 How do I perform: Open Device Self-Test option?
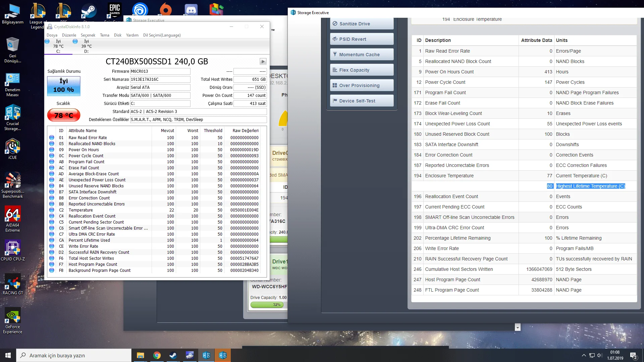click(x=362, y=101)
